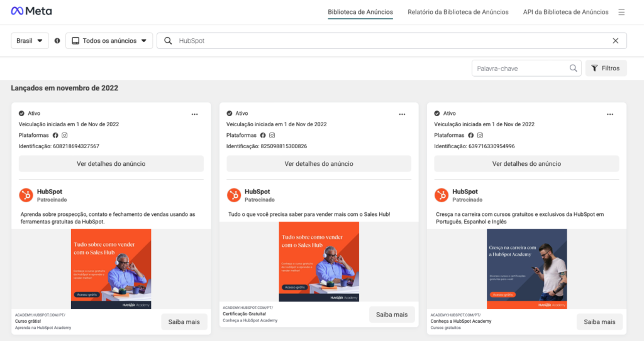Viewport: 644px width, 341px height.
Task: Open Relatório da Biblioteca de Anúncios tab
Action: [x=458, y=13]
